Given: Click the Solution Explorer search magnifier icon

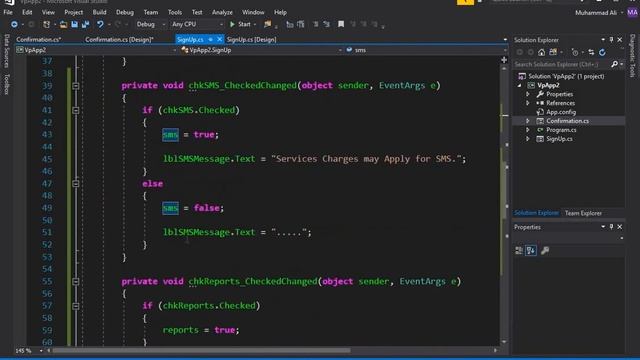Looking at the screenshot, I should pos(615,64).
